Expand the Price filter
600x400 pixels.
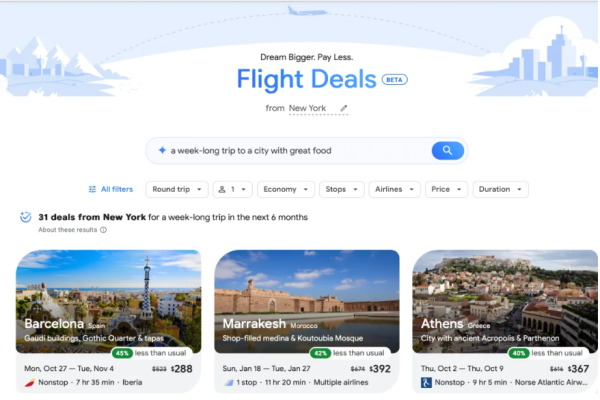[x=446, y=189]
